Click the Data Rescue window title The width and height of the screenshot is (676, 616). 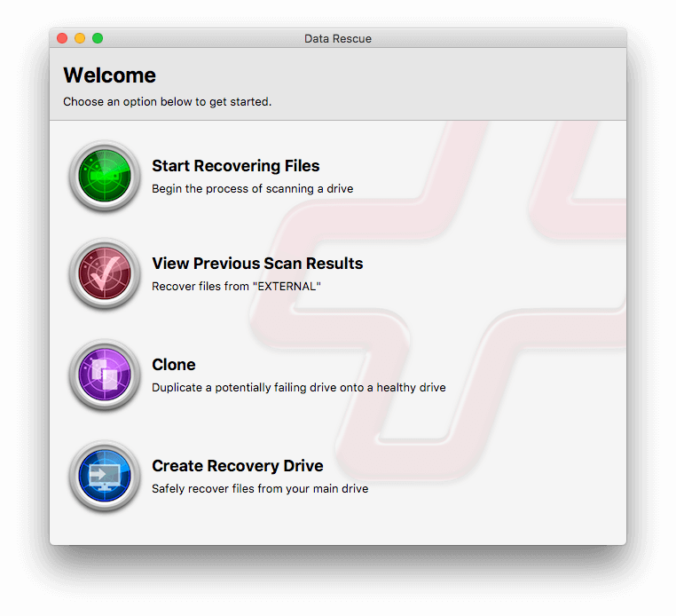pyautogui.click(x=338, y=39)
